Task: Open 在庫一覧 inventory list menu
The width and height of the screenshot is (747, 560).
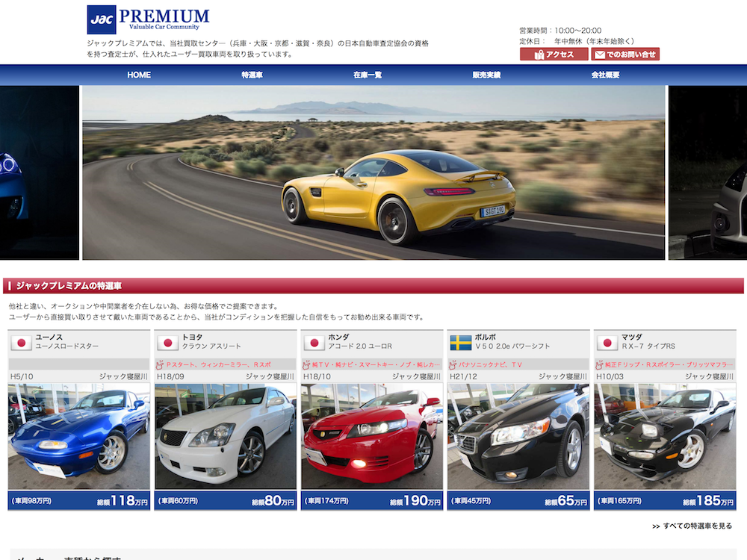Action: coord(368,75)
